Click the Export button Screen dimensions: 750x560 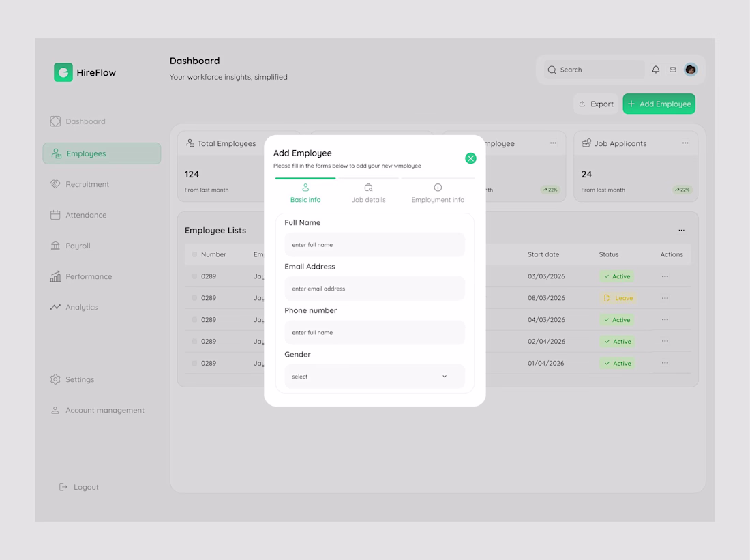596,104
